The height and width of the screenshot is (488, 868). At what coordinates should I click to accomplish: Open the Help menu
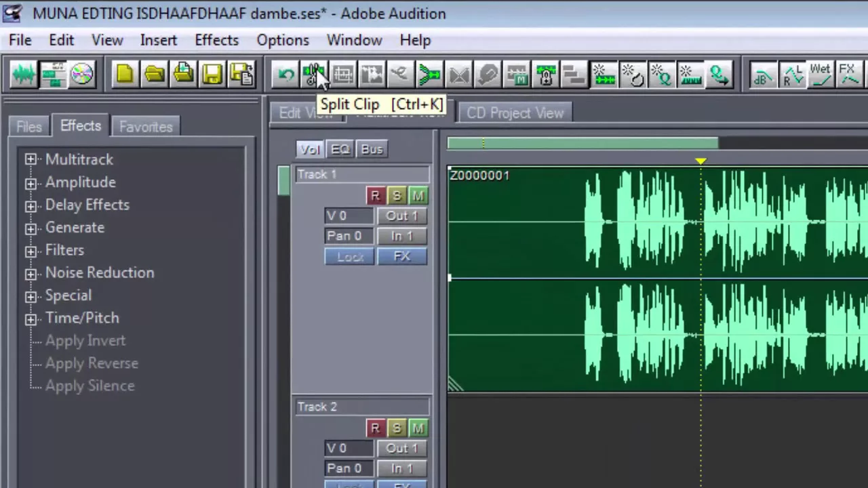(x=415, y=40)
